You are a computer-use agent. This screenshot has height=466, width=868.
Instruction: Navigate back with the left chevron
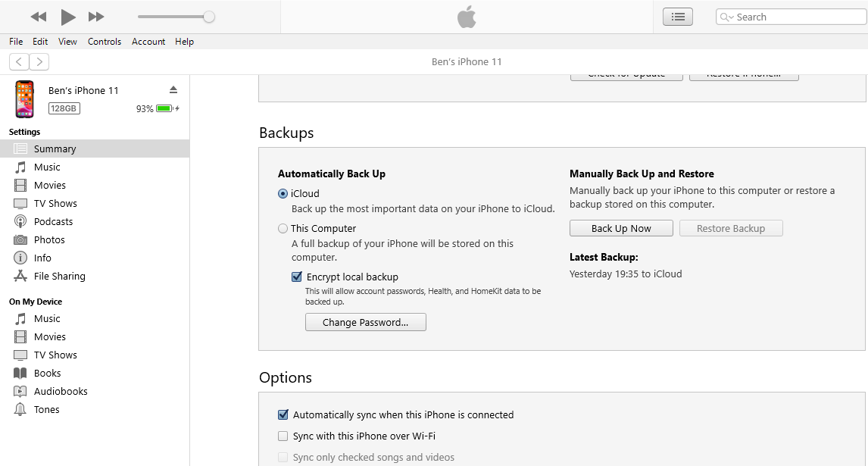20,61
